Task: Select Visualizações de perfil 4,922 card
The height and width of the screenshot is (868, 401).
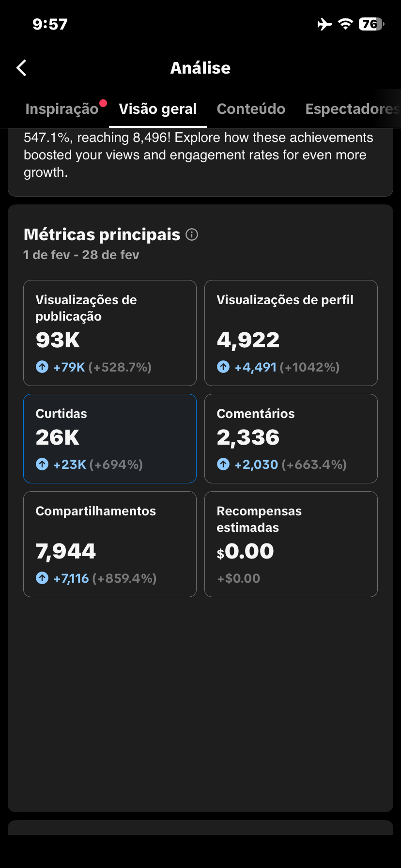Action: coord(291,333)
